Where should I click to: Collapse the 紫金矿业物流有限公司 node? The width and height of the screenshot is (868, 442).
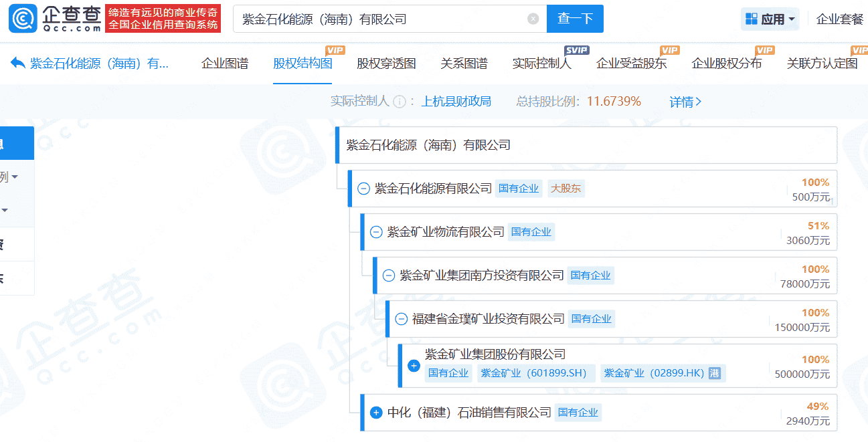pyautogui.click(x=376, y=232)
